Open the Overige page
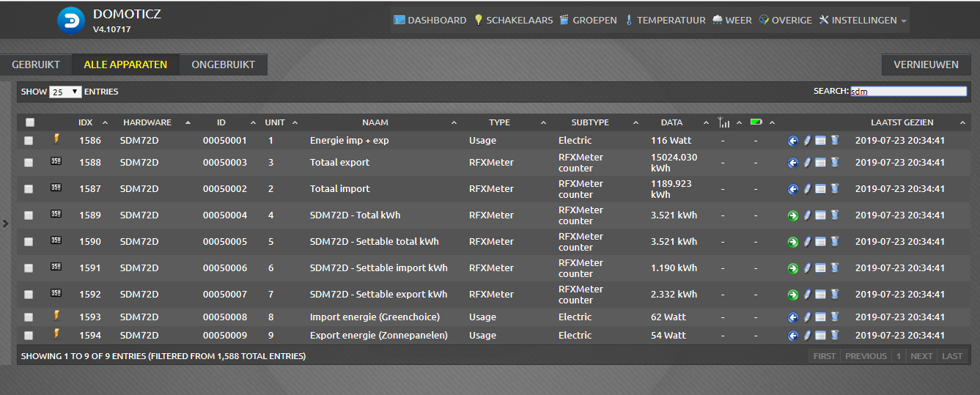 pos(785,21)
